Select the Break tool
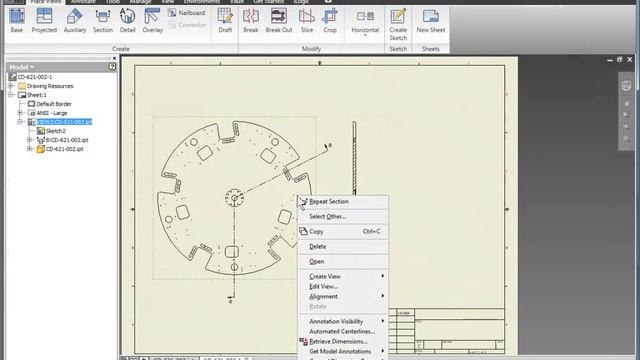 click(251, 20)
